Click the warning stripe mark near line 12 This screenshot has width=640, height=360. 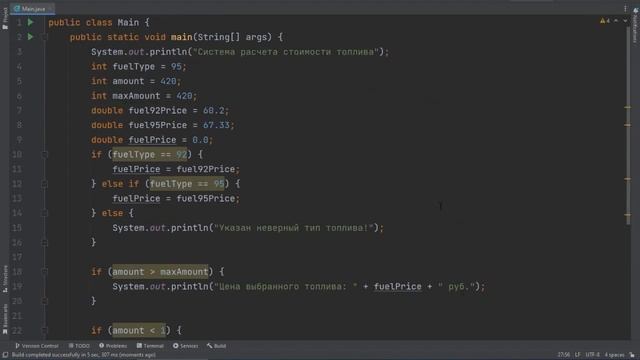[628, 179]
